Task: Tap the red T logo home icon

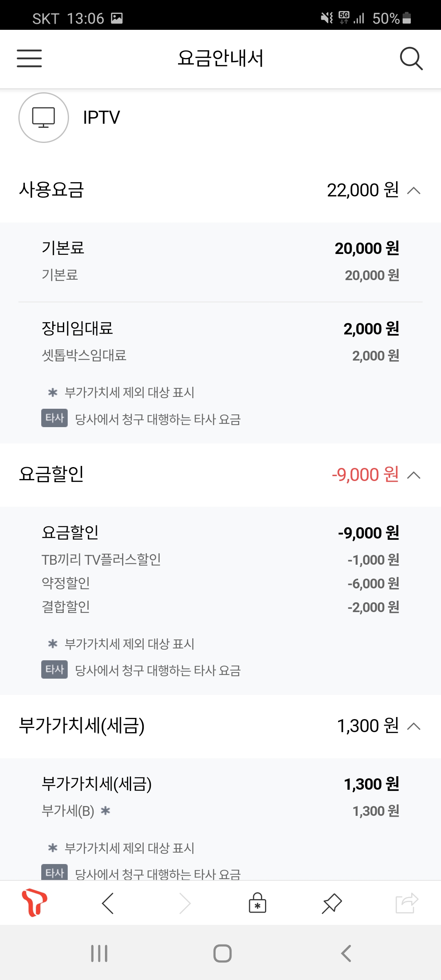Action: tap(34, 902)
